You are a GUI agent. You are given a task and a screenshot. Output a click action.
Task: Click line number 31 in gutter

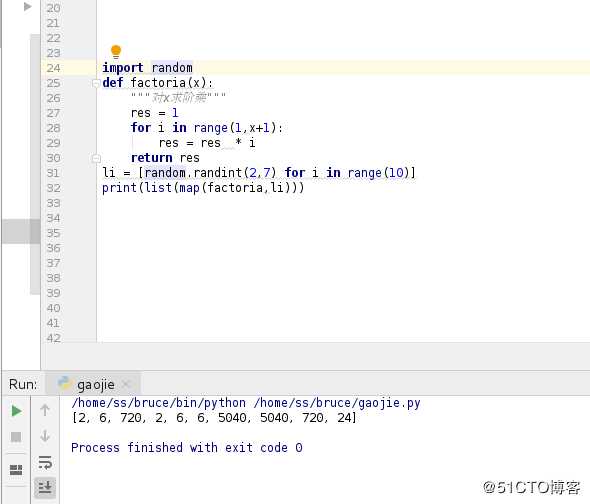[x=53, y=173]
